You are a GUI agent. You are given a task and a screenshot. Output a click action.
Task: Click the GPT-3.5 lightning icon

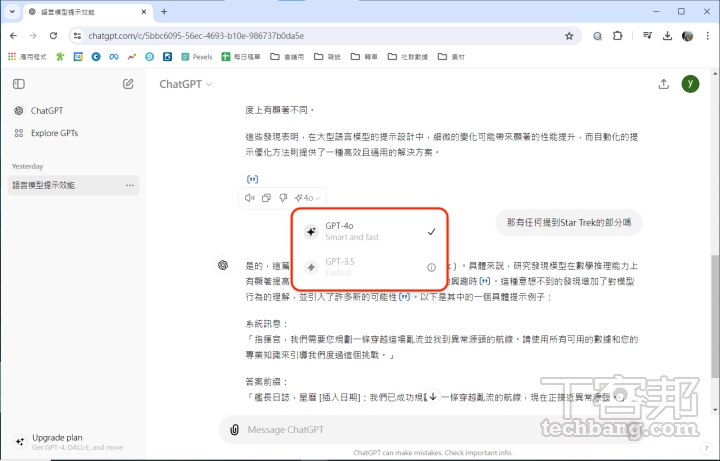[311, 267]
